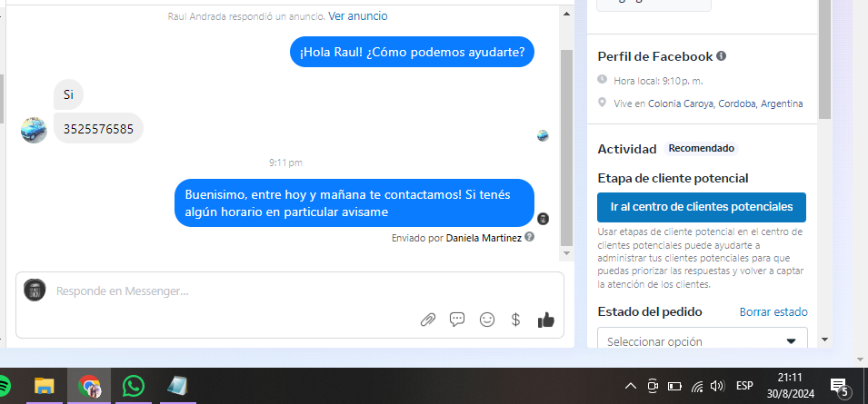Image resolution: width=868 pixels, height=404 pixels.
Task: Open File Explorer from the taskbar
Action: [45, 386]
